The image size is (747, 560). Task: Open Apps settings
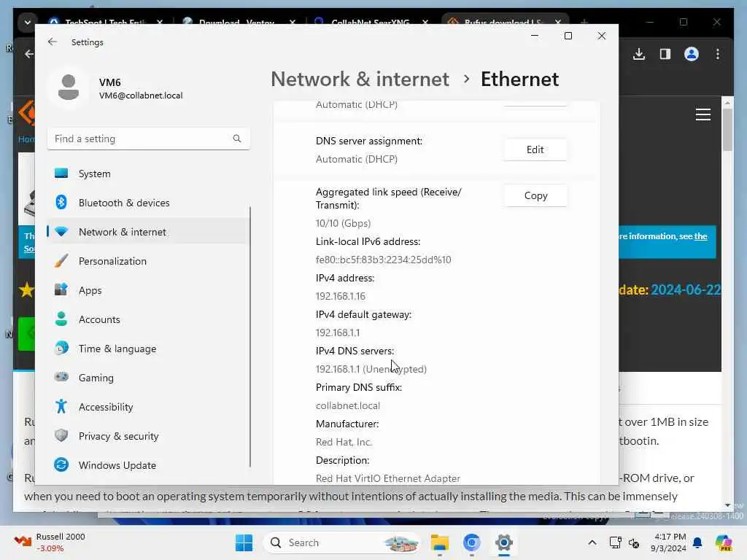tap(149, 290)
